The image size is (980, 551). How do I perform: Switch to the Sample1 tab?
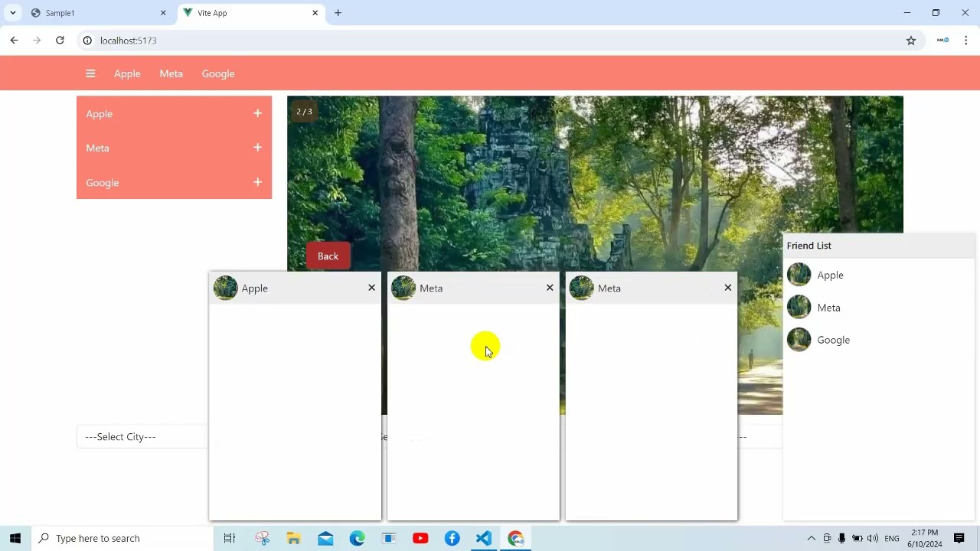click(x=98, y=13)
